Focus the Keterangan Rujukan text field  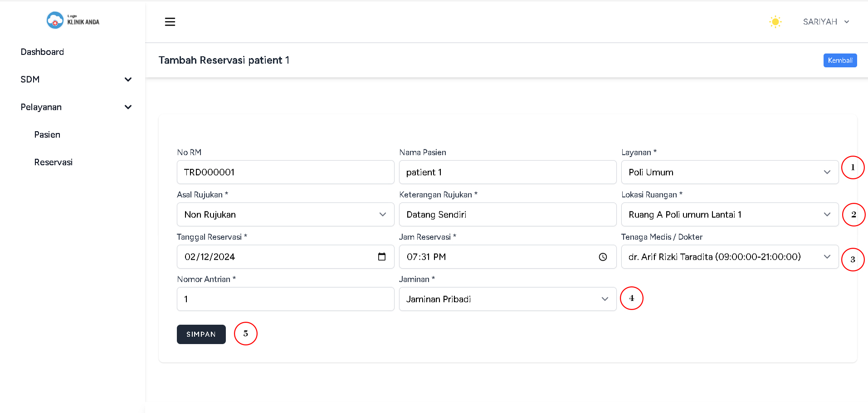click(x=507, y=215)
